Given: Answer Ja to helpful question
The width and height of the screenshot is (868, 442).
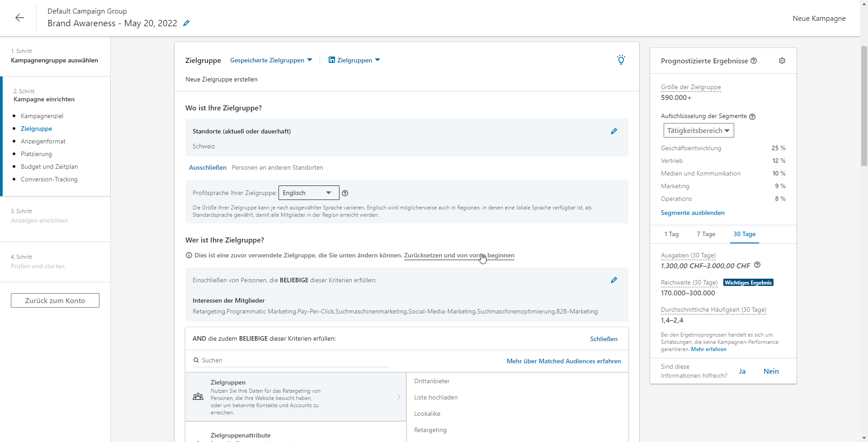Looking at the screenshot, I should tap(742, 371).
